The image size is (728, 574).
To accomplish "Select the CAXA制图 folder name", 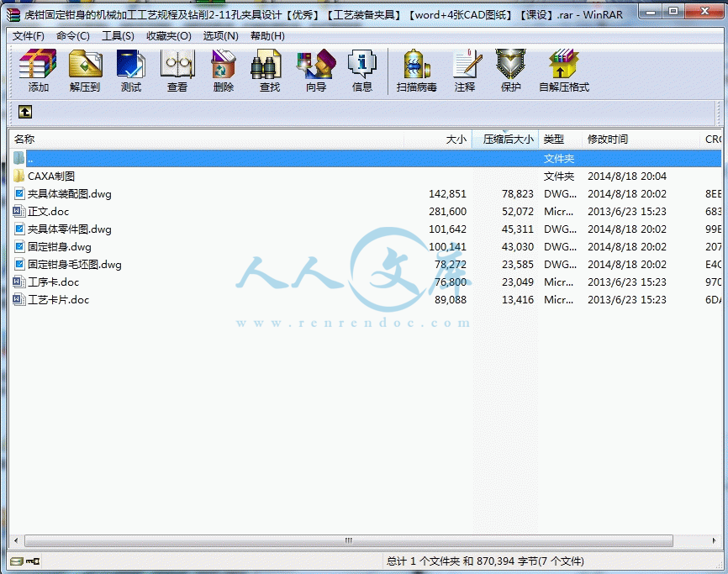I will pyautogui.click(x=51, y=176).
